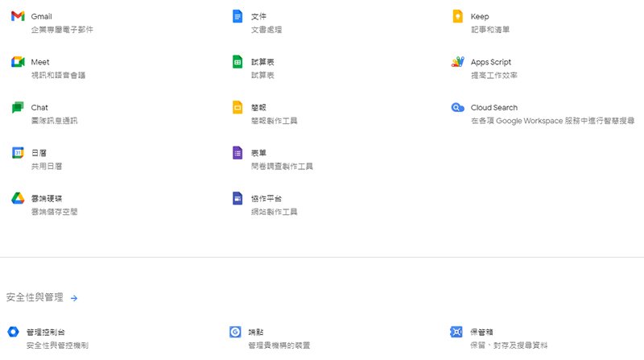Click the Cloud Search icon
This screenshot has height=360, width=644.
pyautogui.click(x=457, y=108)
